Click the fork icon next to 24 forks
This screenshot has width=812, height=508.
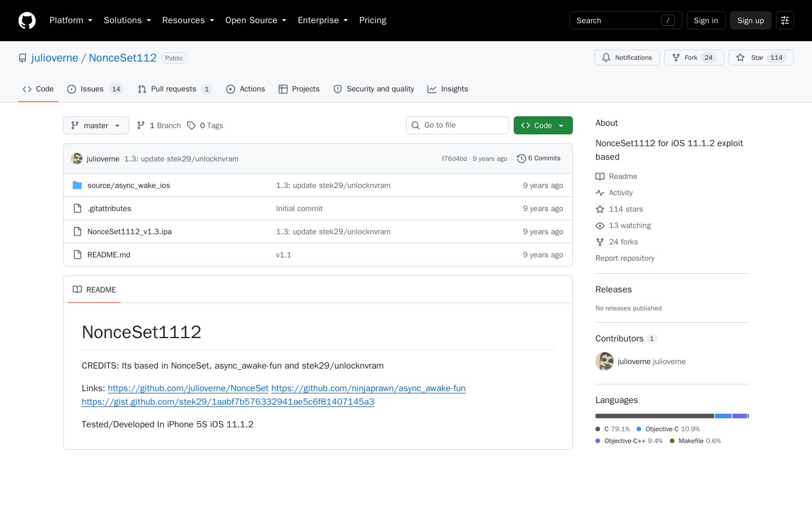pos(600,242)
